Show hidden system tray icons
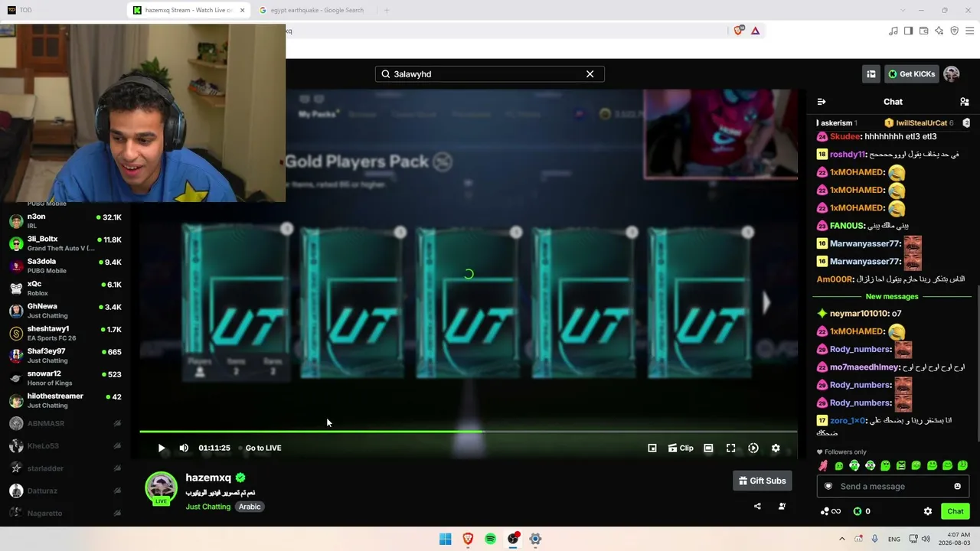The height and width of the screenshot is (551, 980). pyautogui.click(x=842, y=539)
